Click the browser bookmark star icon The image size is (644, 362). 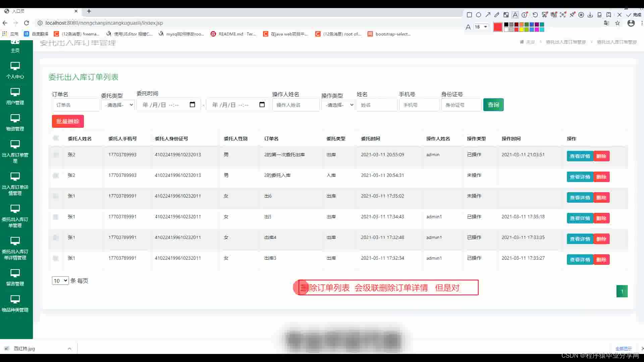click(x=618, y=23)
